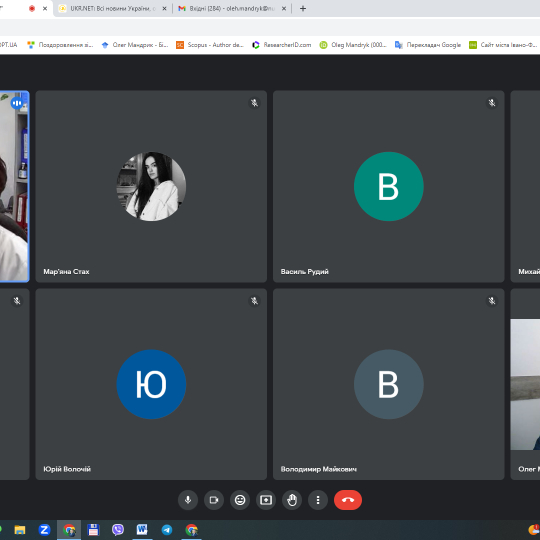The width and height of the screenshot is (540, 540).
Task: Open more options three-dot menu
Action: [318, 500]
